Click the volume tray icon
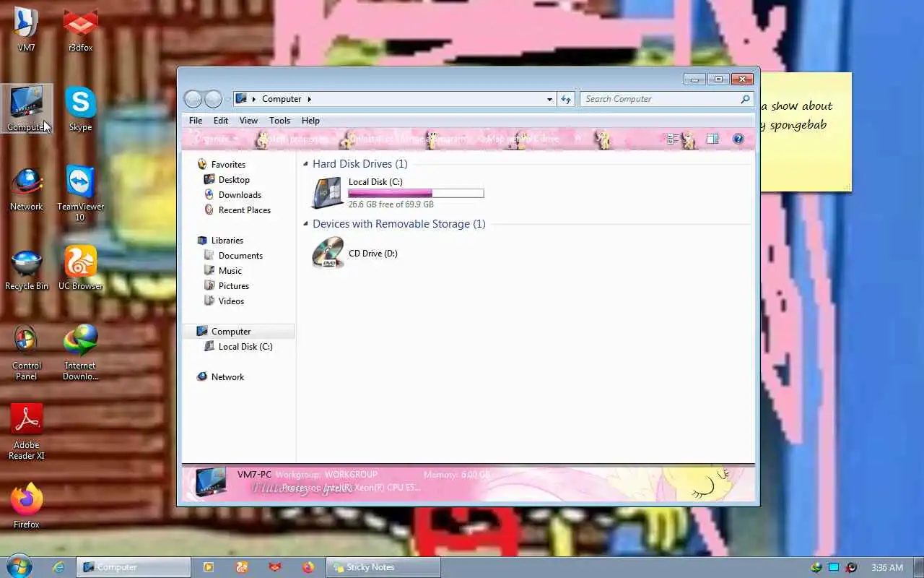 pos(851,567)
